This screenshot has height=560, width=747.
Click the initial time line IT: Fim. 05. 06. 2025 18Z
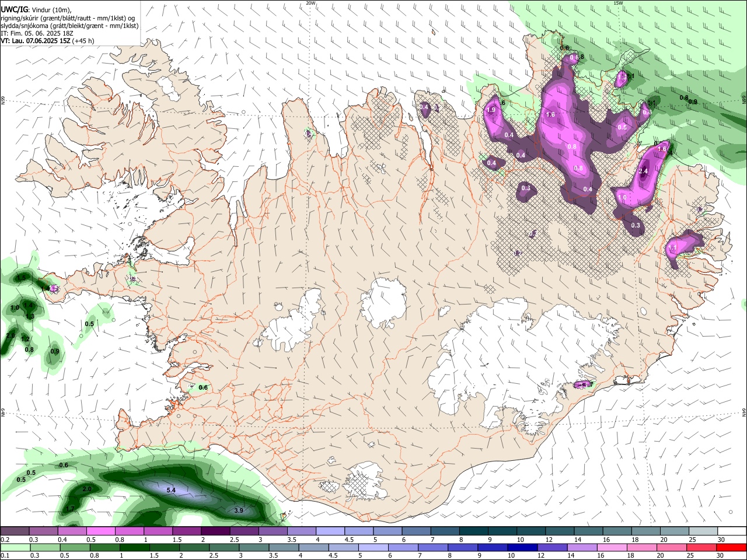[37, 33]
